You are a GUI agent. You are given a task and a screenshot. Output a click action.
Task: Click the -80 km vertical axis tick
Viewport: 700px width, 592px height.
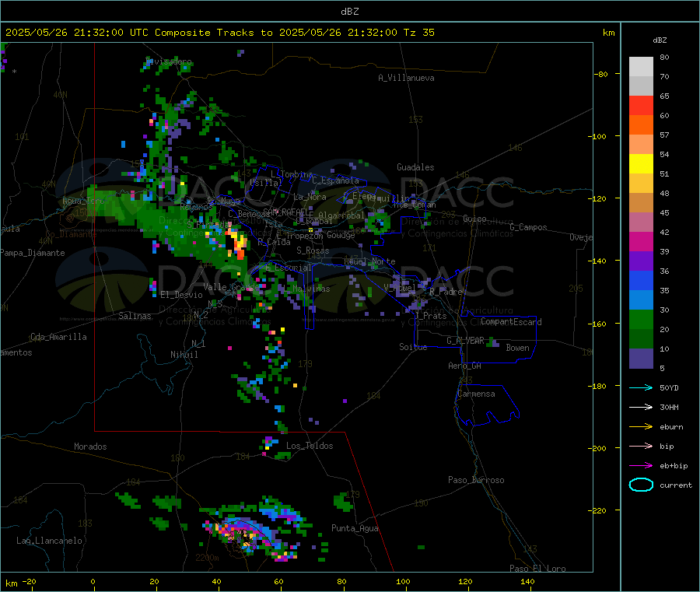point(603,74)
